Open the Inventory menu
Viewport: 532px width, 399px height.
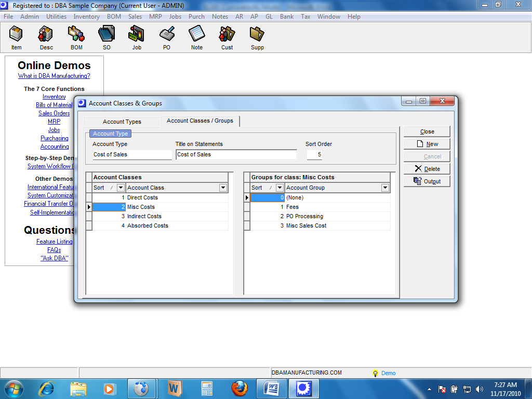(86, 17)
